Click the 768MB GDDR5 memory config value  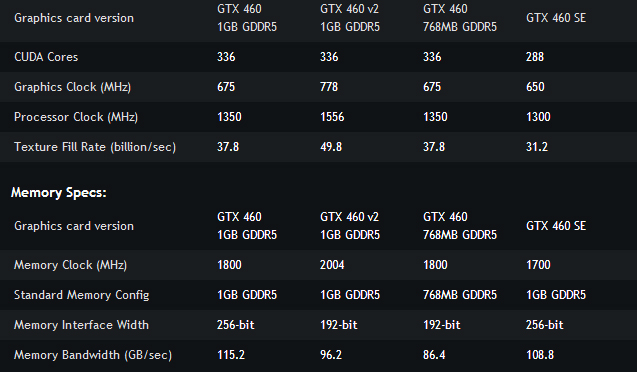[460, 295]
